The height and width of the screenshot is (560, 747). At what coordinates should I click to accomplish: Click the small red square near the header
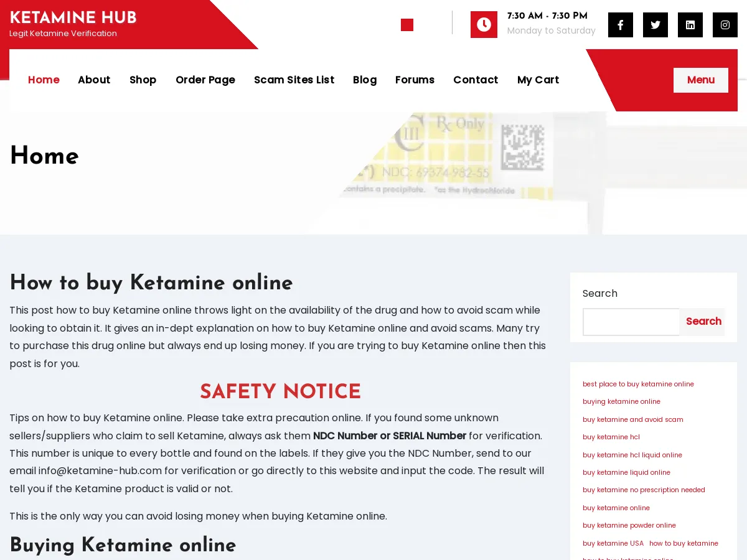coord(407,25)
